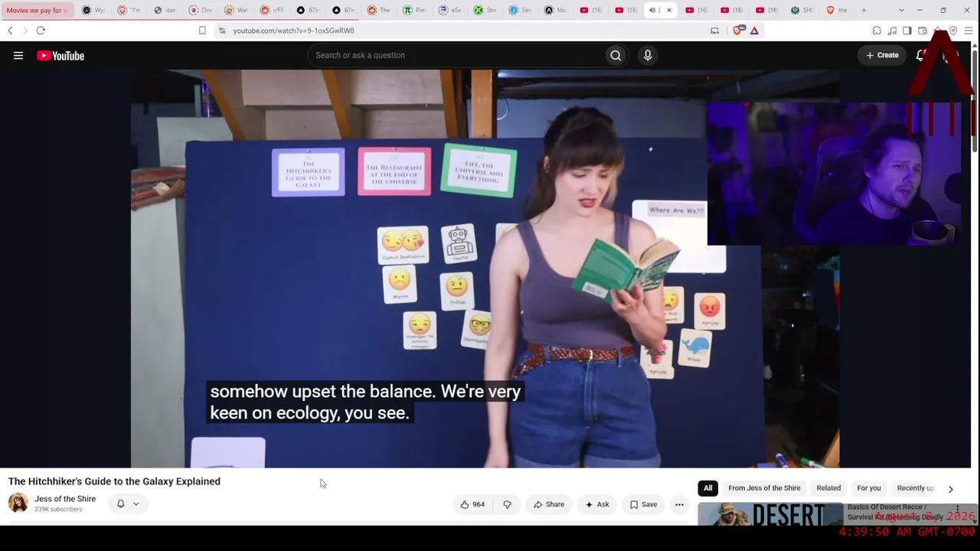This screenshot has height=551, width=980.
Task: Open the Jess of the Shire avatar
Action: click(18, 503)
